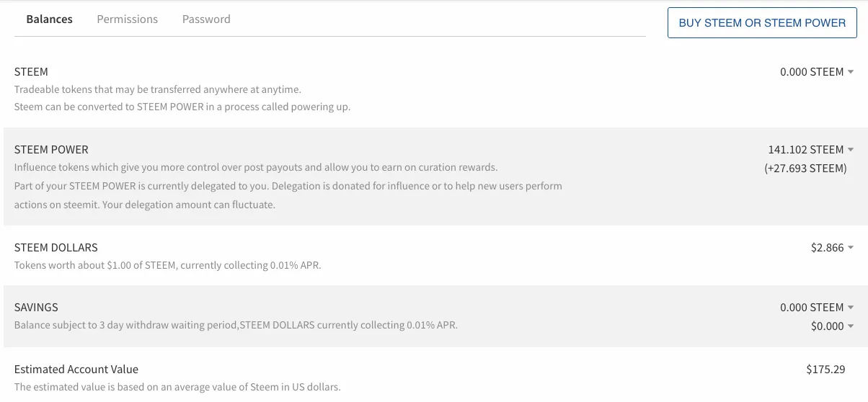Click the arrow icon next to $0.000
Screen dimensions: 868x402
[x=851, y=326]
